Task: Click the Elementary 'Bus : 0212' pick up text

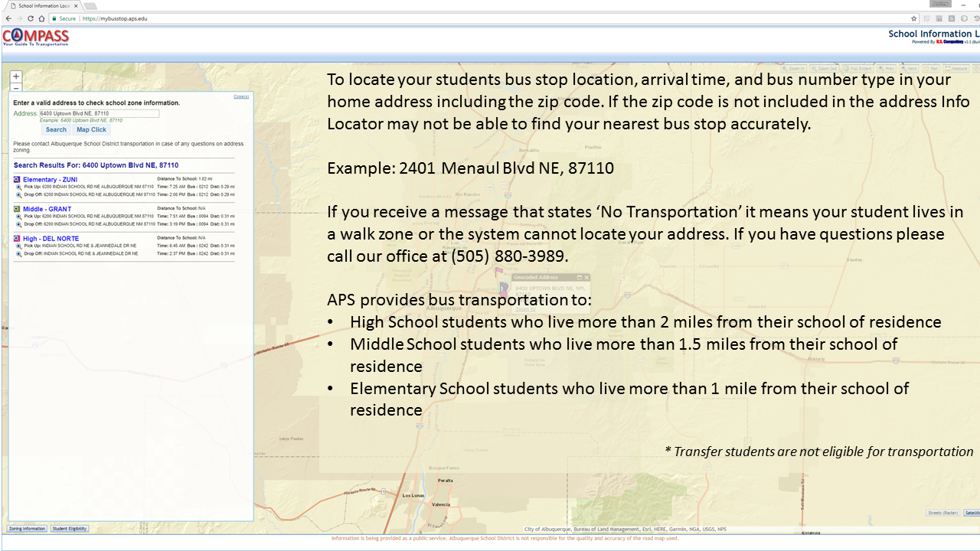Action: (198, 187)
